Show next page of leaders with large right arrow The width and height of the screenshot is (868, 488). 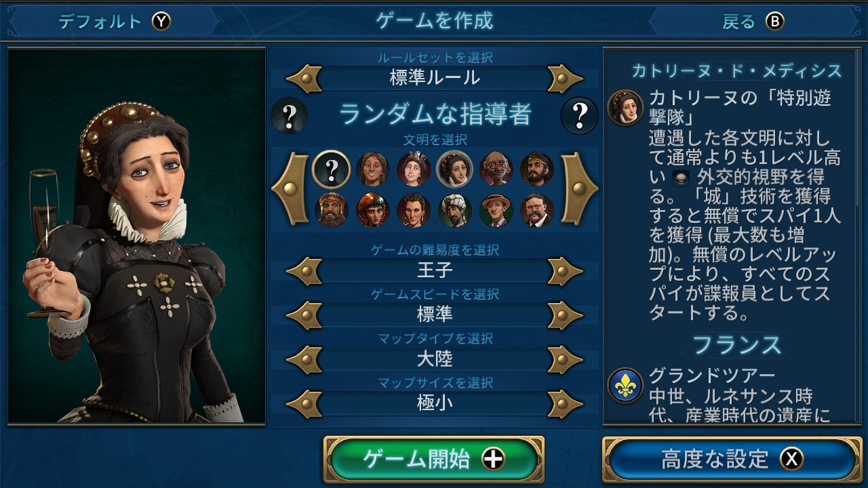click(x=578, y=189)
